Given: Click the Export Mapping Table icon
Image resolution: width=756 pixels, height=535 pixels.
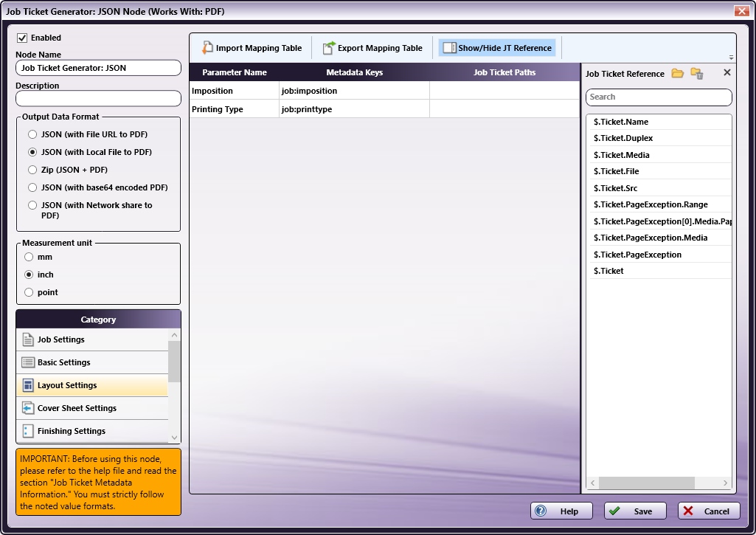Looking at the screenshot, I should tap(329, 48).
